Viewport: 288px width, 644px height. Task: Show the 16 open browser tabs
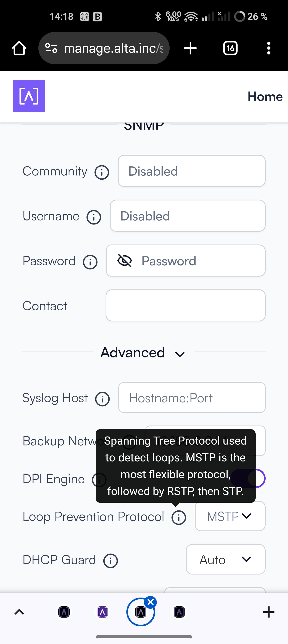click(230, 48)
